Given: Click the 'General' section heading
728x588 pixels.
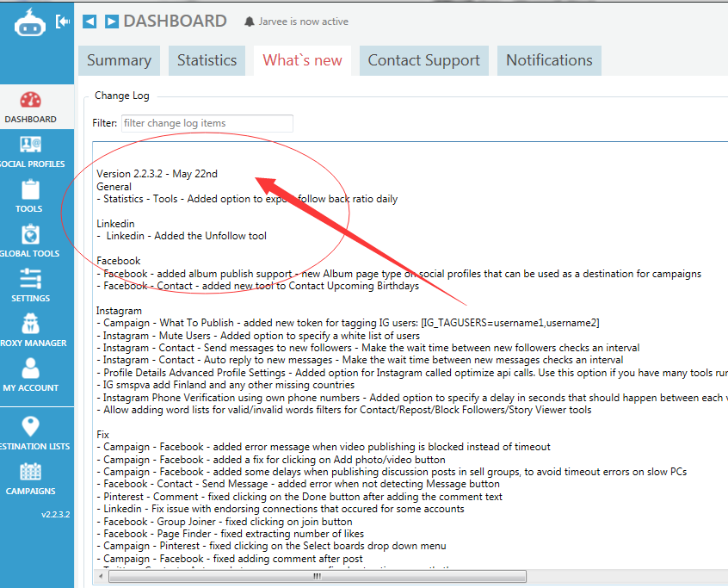Looking at the screenshot, I should tap(114, 187).
